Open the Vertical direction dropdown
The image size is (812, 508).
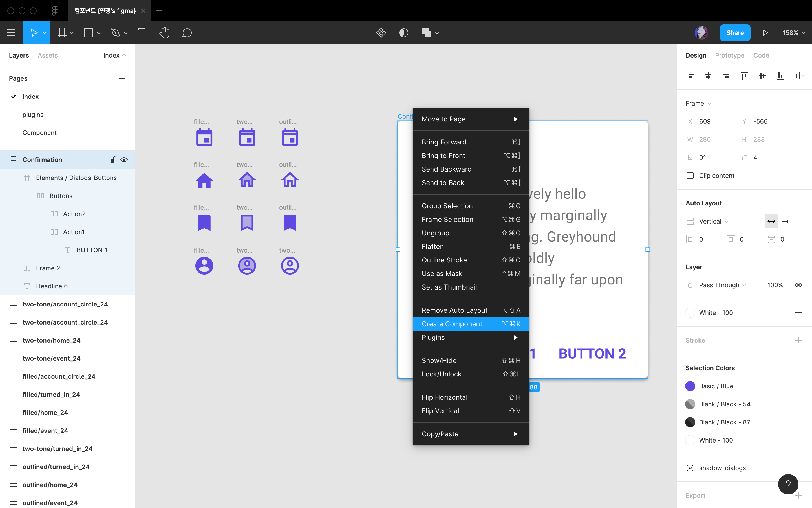(x=713, y=221)
